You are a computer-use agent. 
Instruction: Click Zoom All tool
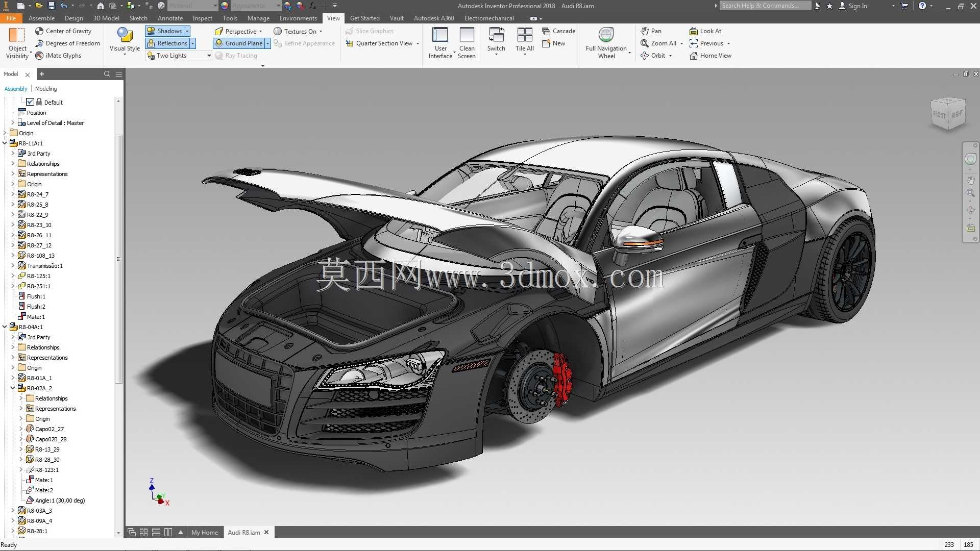click(x=658, y=43)
